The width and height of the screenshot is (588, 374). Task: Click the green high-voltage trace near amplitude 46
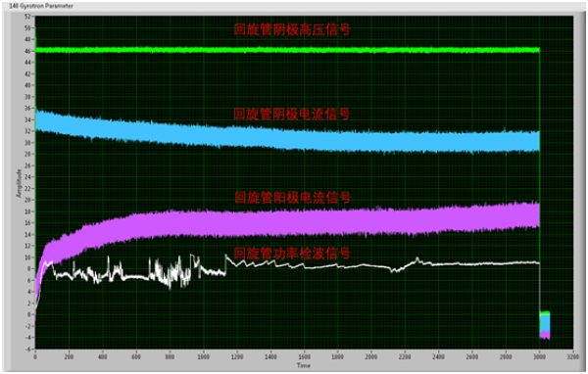(x=287, y=50)
